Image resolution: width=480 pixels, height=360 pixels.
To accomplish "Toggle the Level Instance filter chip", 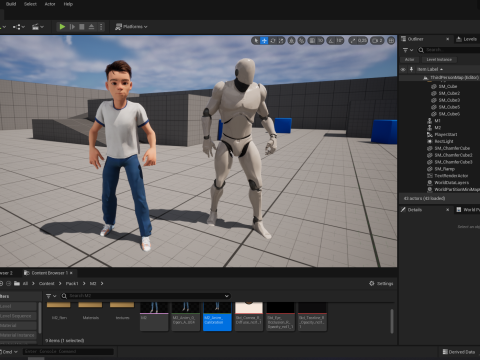I will (439, 60).
